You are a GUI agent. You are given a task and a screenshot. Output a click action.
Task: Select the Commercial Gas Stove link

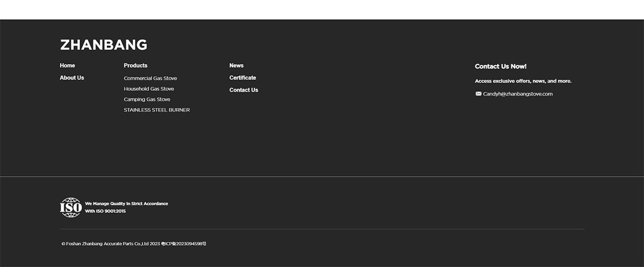click(150, 78)
